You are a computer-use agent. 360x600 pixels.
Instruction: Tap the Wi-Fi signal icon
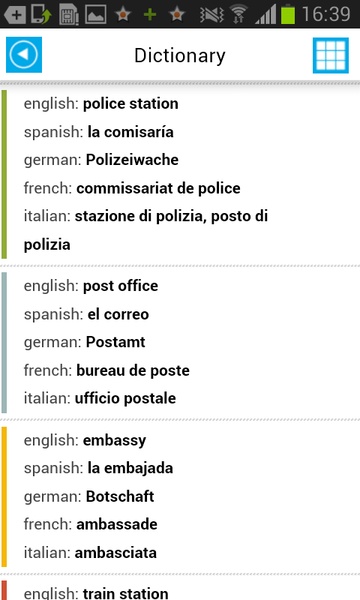[238, 15]
